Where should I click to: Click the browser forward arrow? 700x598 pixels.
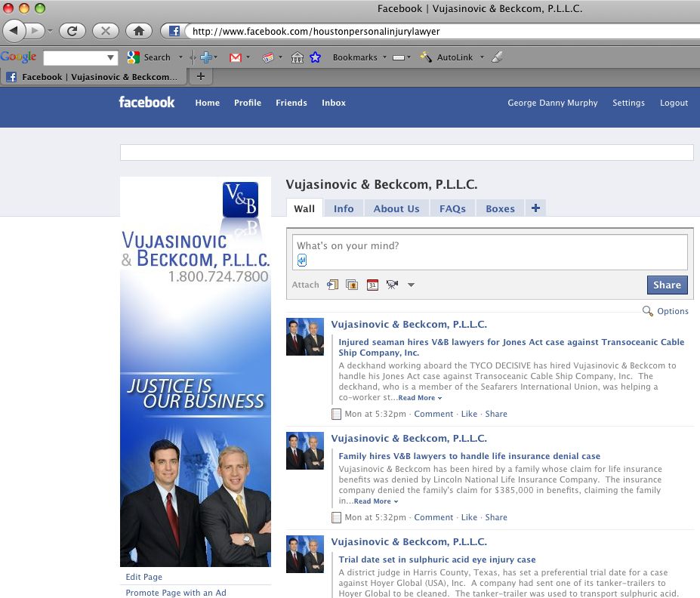35,31
